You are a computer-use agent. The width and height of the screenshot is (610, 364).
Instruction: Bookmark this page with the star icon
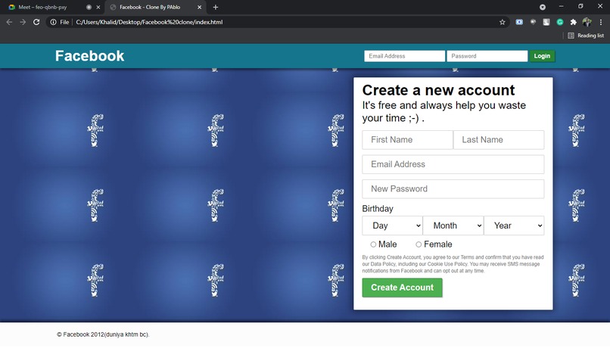[503, 22]
